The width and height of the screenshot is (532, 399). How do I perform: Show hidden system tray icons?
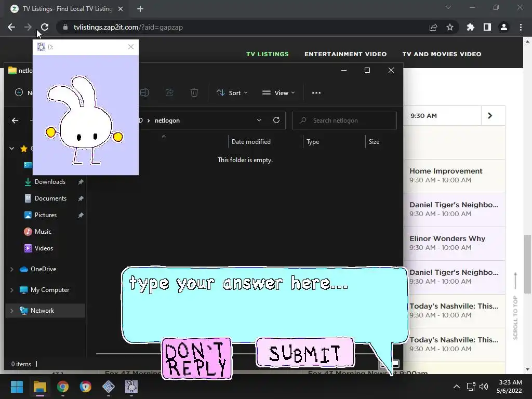pyautogui.click(x=457, y=387)
